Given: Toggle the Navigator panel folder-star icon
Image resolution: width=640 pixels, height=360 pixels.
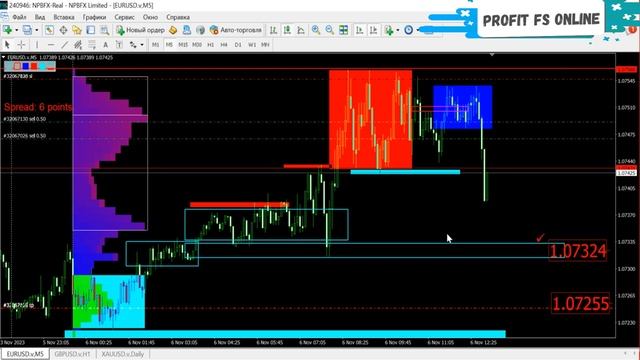Looking at the screenshot, I should pos(77,30).
